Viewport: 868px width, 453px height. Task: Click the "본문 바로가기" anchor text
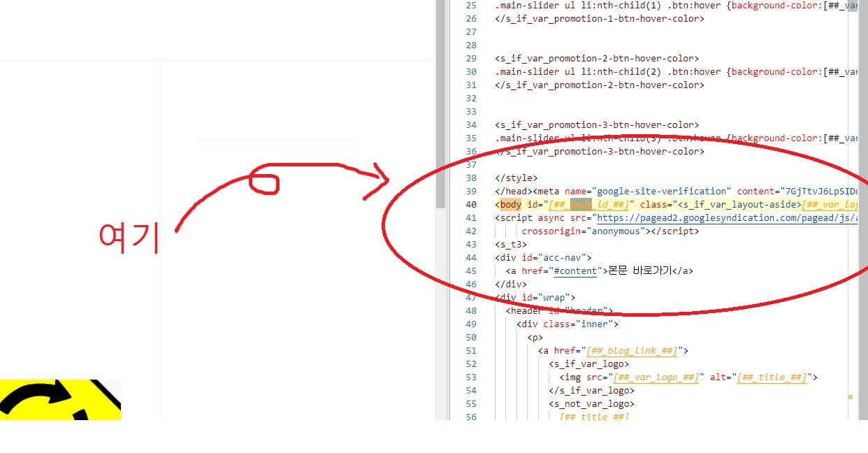639,271
